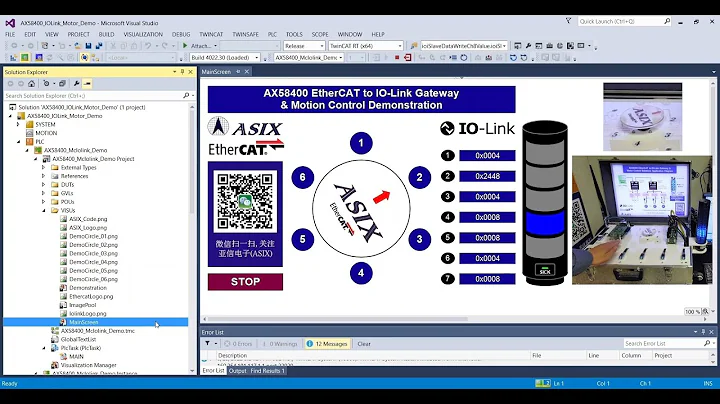Click the green Attach start arrow
Screen dimensions: 720x404
point(185,46)
